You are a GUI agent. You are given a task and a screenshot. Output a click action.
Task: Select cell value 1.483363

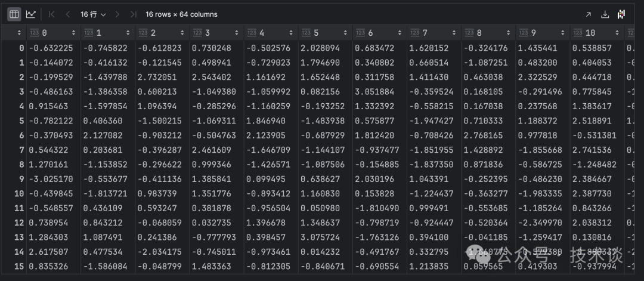point(212,266)
